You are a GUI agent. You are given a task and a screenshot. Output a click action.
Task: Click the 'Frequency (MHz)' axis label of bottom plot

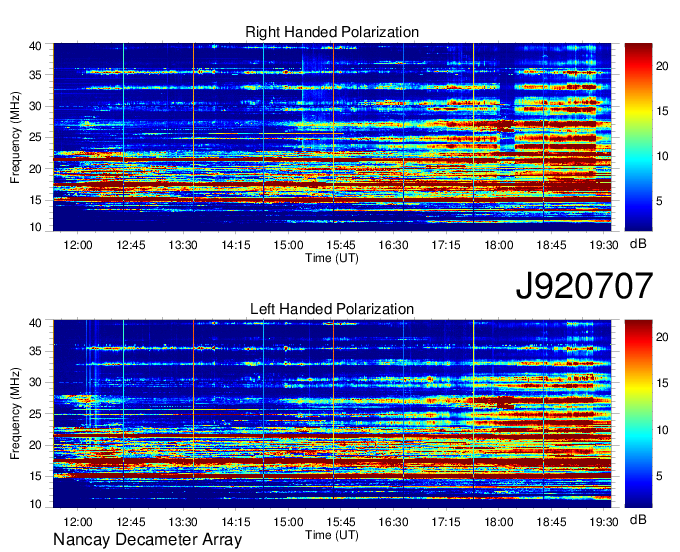[15, 414]
